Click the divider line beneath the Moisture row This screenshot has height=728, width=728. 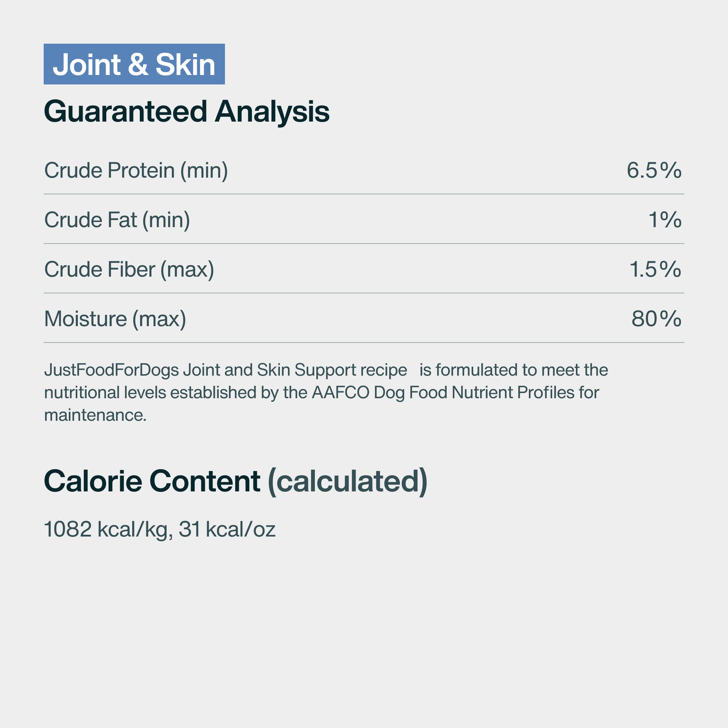[364, 343]
